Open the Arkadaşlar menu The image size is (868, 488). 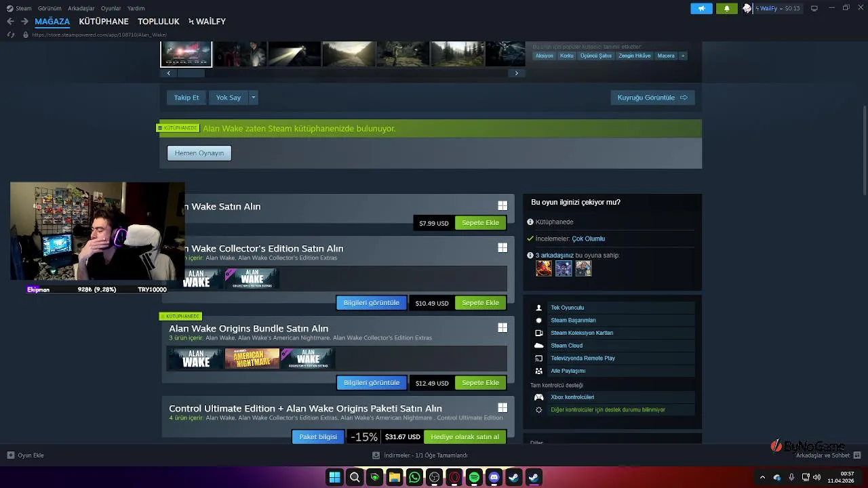pos(81,8)
